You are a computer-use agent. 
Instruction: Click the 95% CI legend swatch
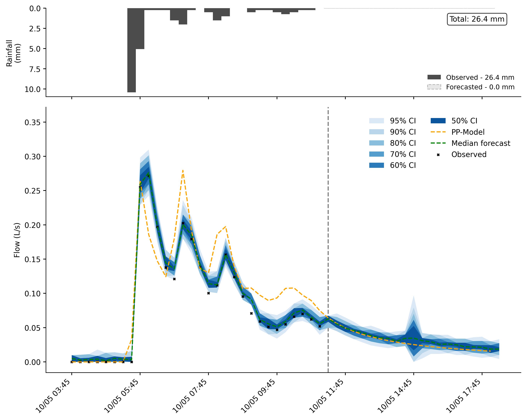[x=377, y=121]
